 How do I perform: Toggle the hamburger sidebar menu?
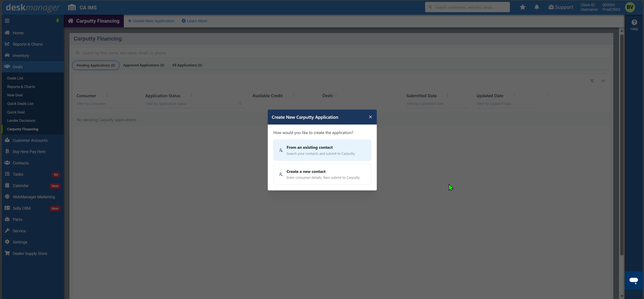tap(7, 21)
